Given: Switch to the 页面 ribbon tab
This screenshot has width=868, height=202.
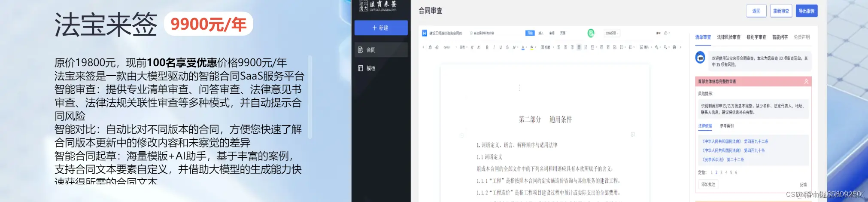Looking at the screenshot, I should point(563,33).
